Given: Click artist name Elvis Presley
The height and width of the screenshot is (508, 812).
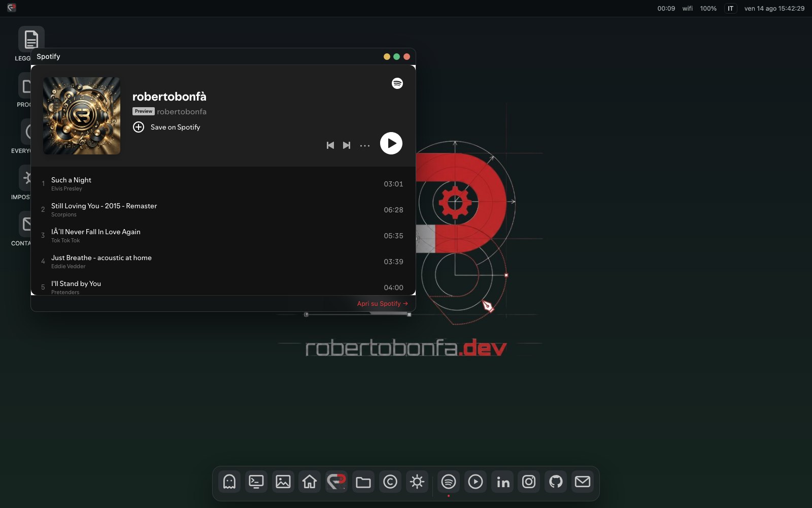Looking at the screenshot, I should 66,188.
